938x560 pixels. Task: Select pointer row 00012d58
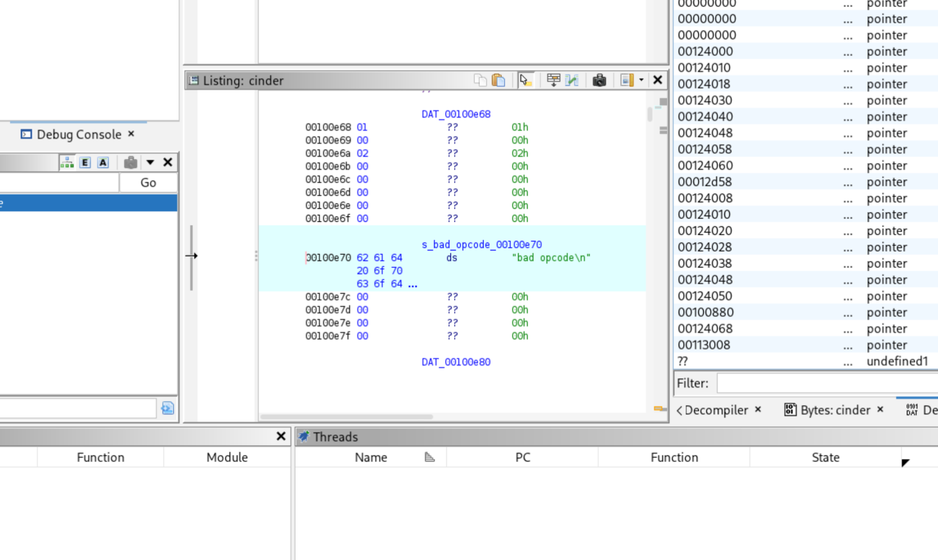tap(806, 182)
